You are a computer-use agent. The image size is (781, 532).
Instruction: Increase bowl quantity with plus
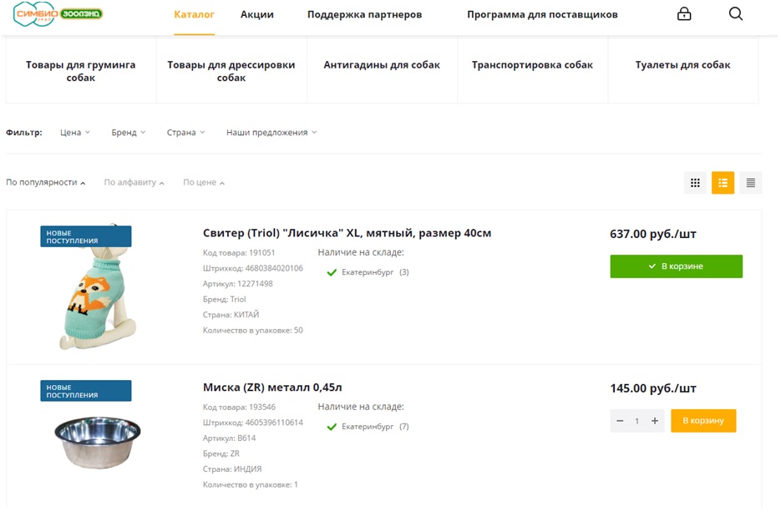[x=655, y=421]
